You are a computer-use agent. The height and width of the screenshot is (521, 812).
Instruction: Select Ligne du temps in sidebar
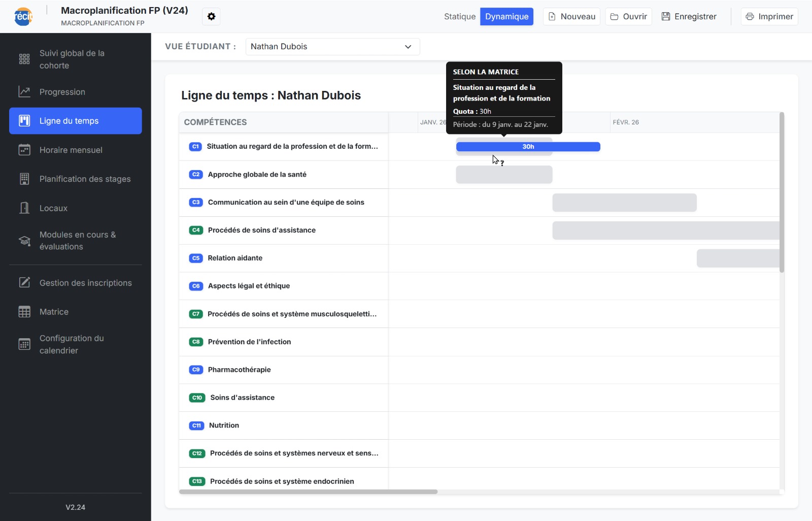76,121
